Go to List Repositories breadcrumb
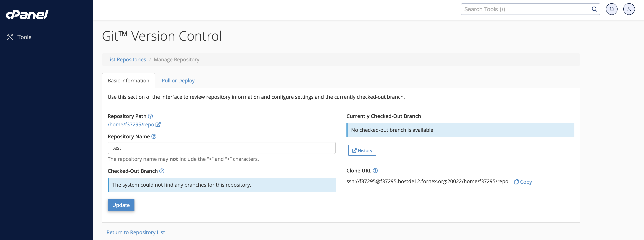644x240 pixels. [126, 60]
